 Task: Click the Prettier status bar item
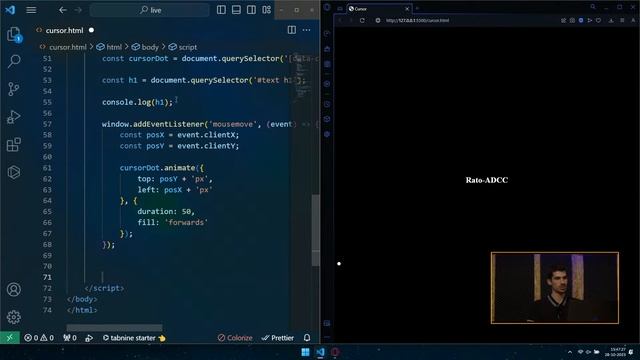click(x=278, y=338)
